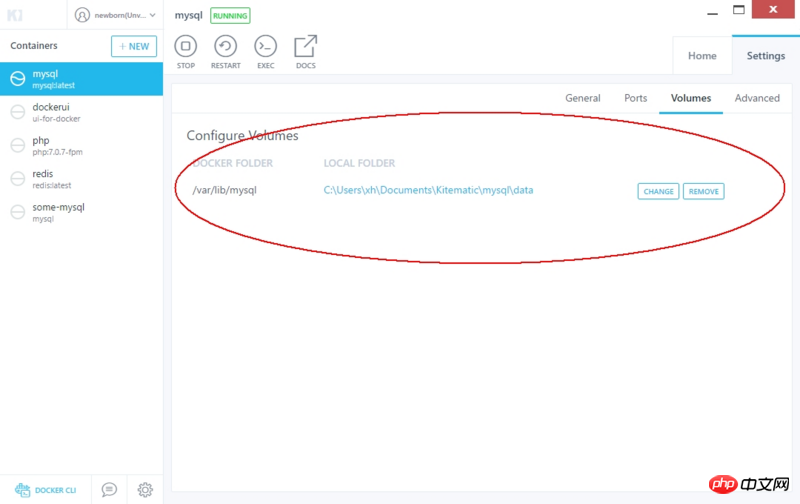
Task: Select the some-mysql container
Action: pos(82,212)
